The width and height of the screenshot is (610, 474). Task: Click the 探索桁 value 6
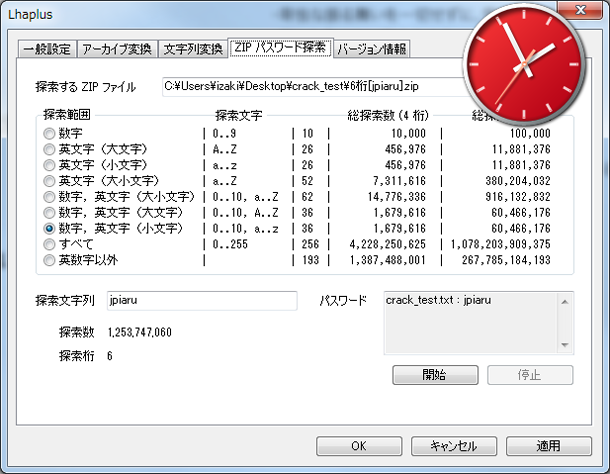[110, 356]
